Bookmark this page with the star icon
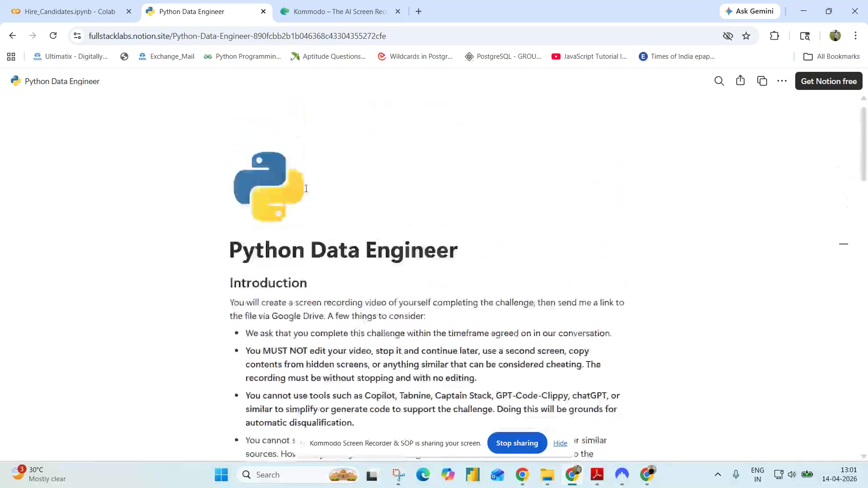 (x=746, y=36)
